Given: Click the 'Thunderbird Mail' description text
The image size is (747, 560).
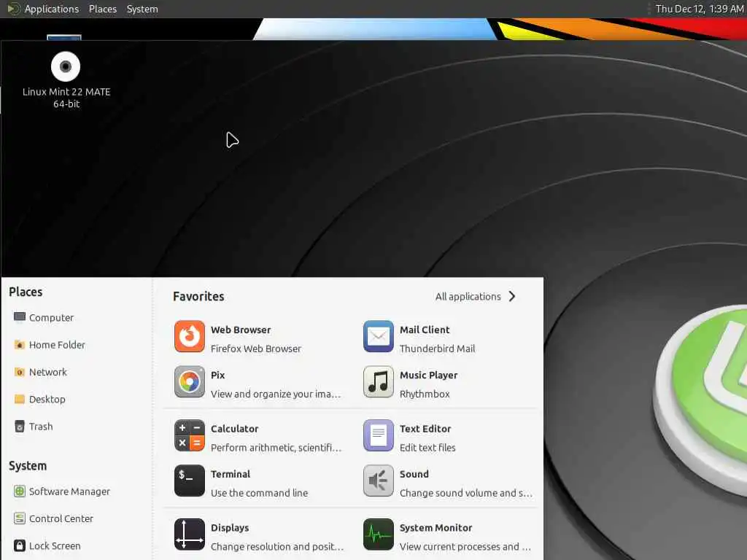Looking at the screenshot, I should 438,349.
